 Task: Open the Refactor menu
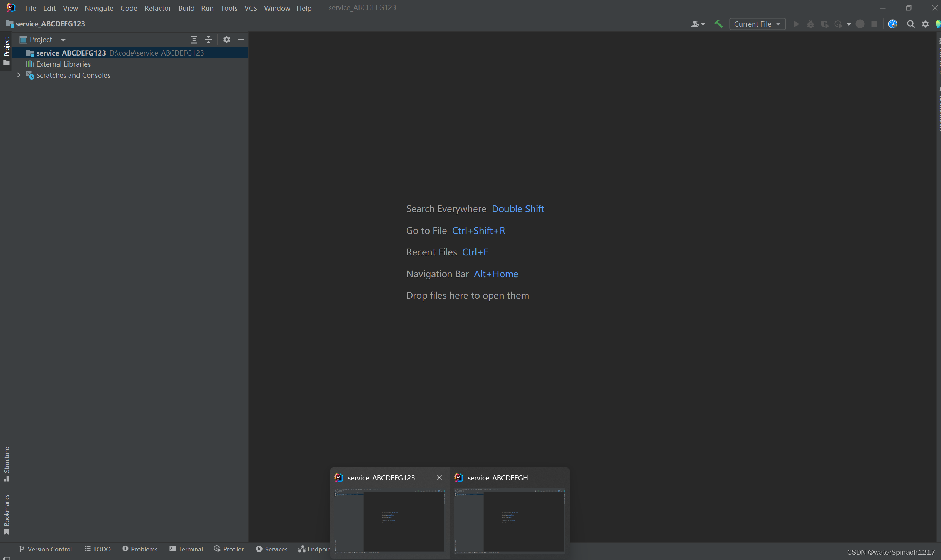tap(157, 8)
